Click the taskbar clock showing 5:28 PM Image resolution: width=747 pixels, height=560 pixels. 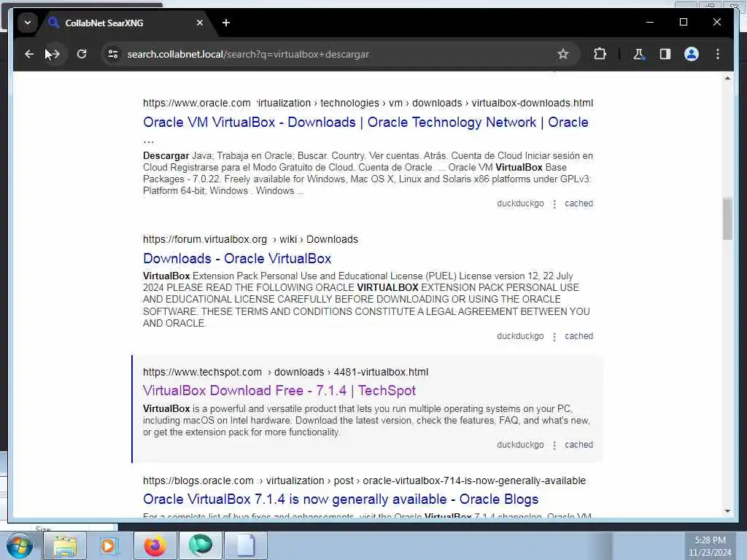click(710, 546)
